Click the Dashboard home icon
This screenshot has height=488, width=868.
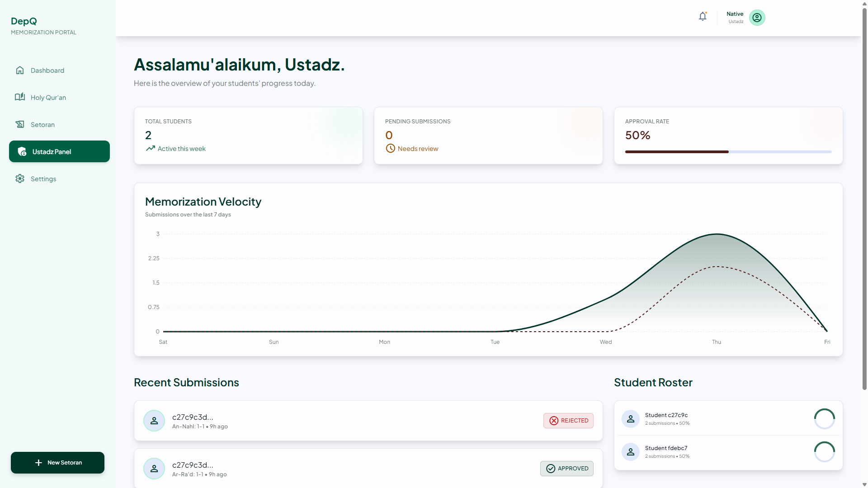point(20,70)
